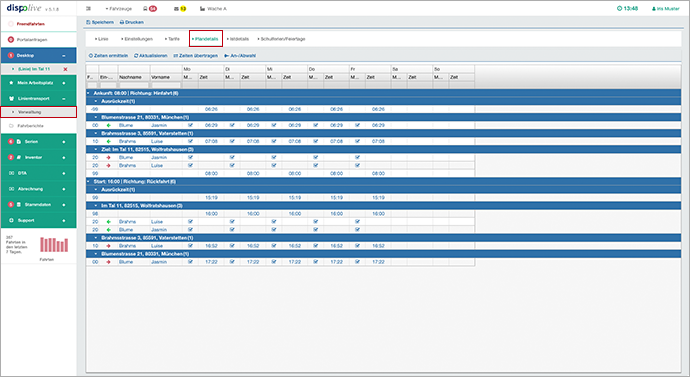Toggle Thursday checkbox in the 16:52 Brahms row
690x377 pixels.
pyautogui.click(x=316, y=246)
